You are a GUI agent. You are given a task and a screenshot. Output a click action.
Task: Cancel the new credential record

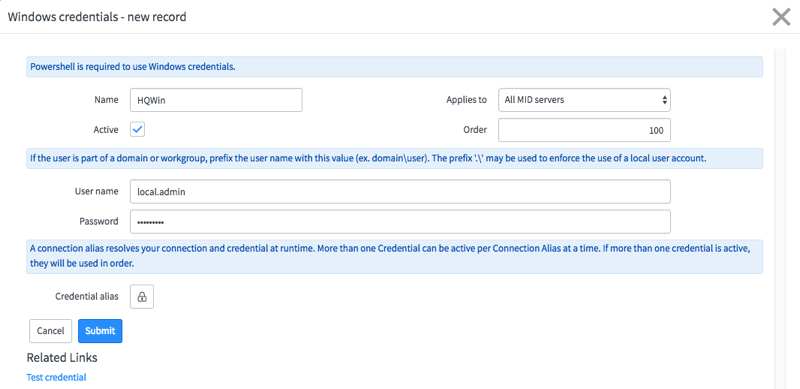[51, 331]
